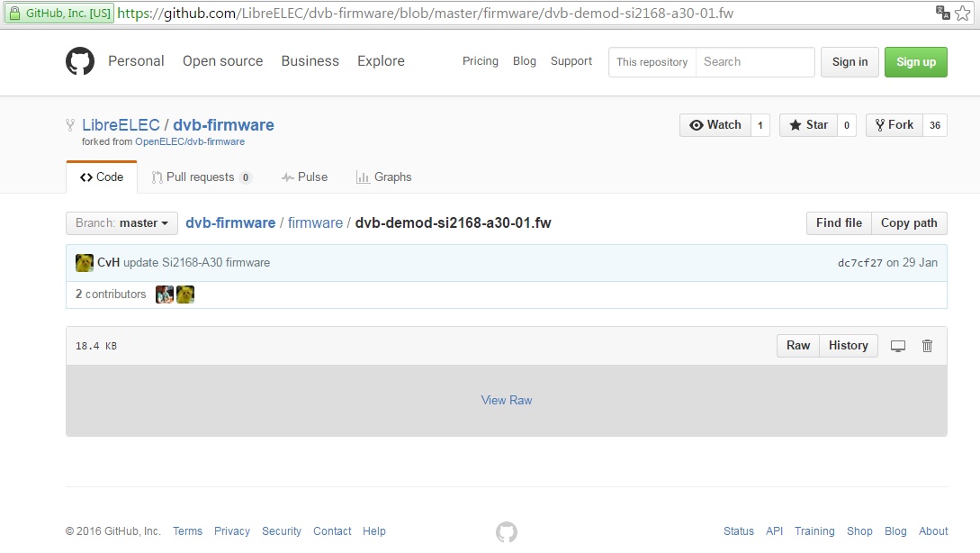Viewport: 980px width, 553px height.
Task: Click the GitHub octocat logo in header
Action: (80, 61)
